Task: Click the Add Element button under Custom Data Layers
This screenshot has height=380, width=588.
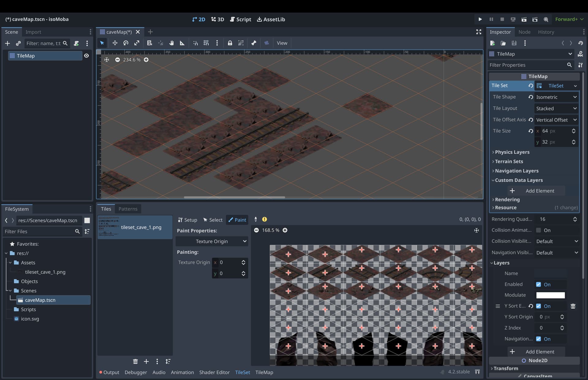Action: tap(536, 190)
